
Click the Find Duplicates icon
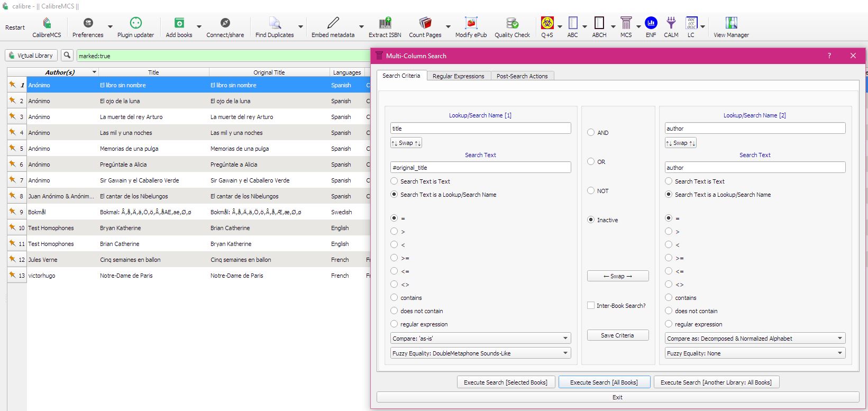pyautogui.click(x=274, y=24)
